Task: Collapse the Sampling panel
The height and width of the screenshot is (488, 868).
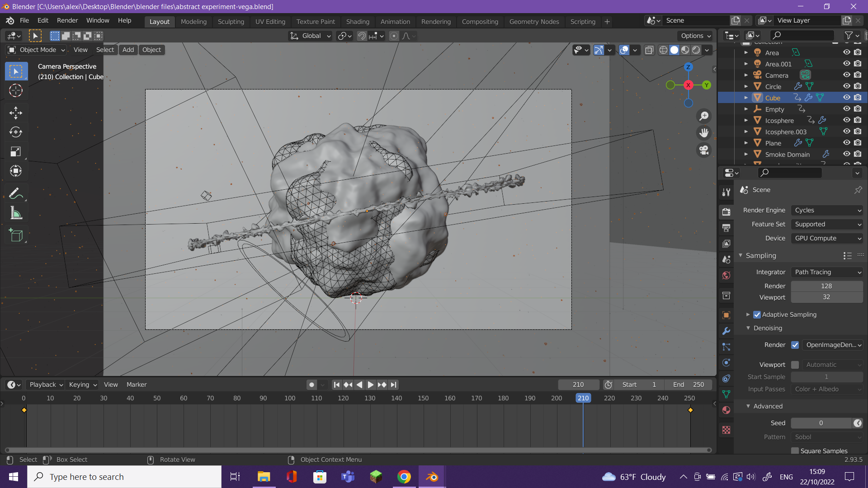Action: click(x=760, y=255)
